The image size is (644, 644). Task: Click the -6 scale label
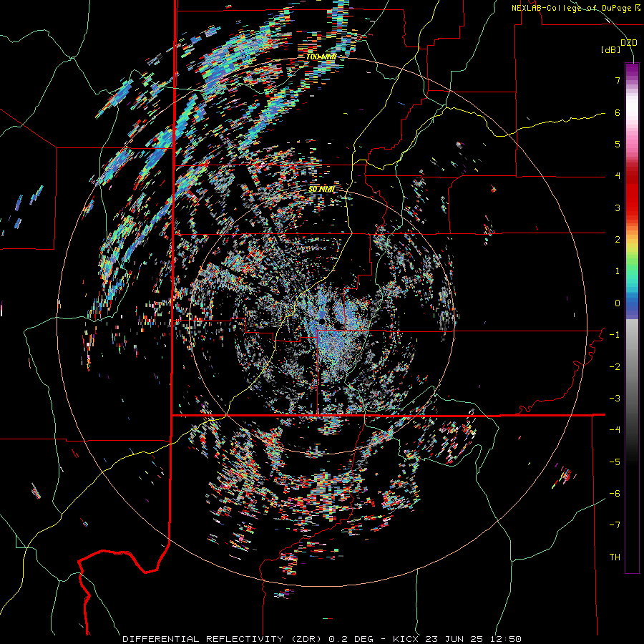(x=615, y=494)
